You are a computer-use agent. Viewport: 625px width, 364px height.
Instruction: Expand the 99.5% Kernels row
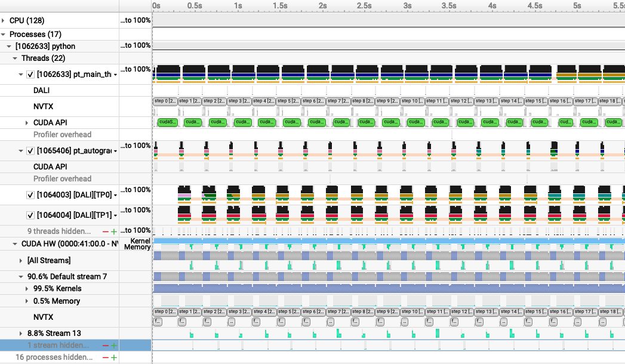[27, 288]
